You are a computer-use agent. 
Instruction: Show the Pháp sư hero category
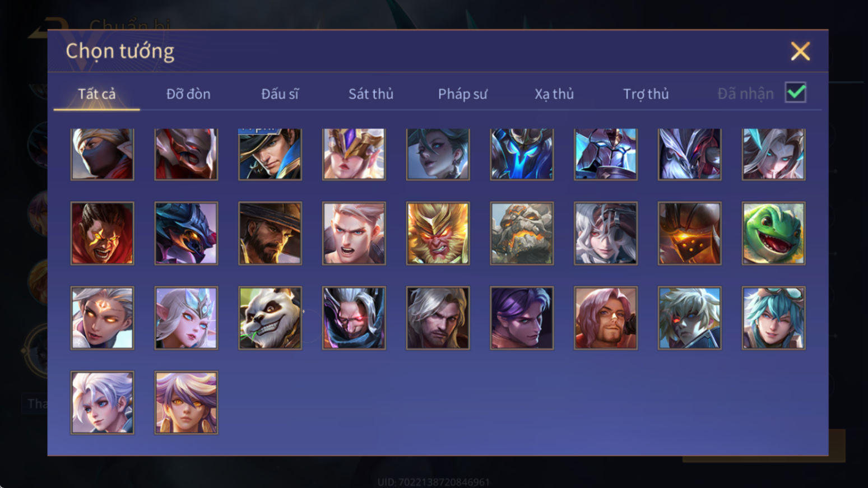[462, 94]
